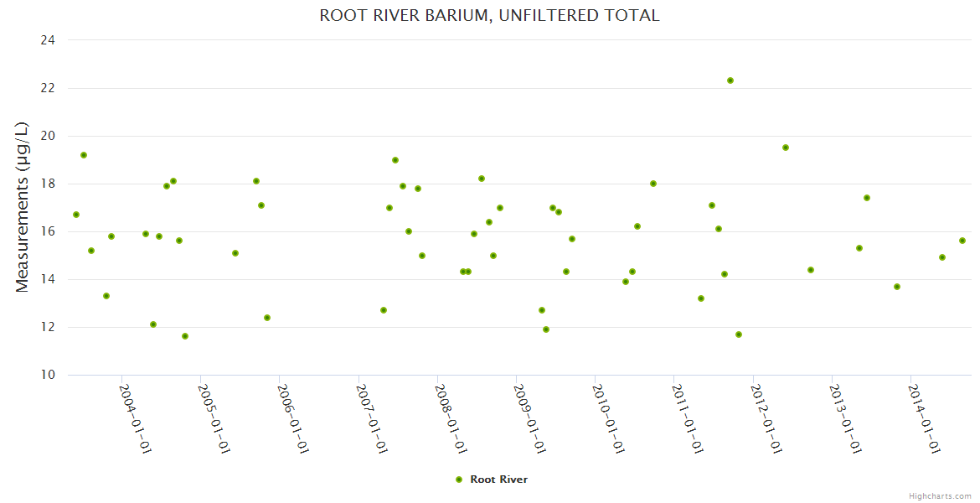Screen dimensions: 980x503
Task: Click the lowest 2004 point near 11.6
Action: (x=185, y=336)
